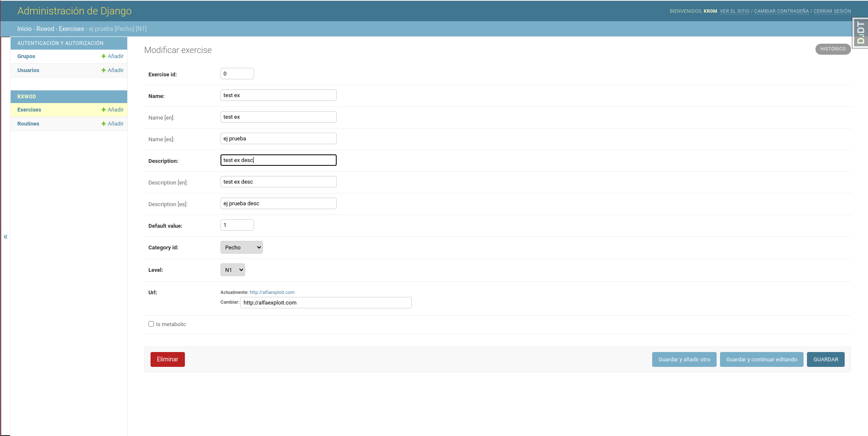This screenshot has height=436, width=868.
Task: Expand the Level dropdown showing N1
Action: click(x=232, y=270)
